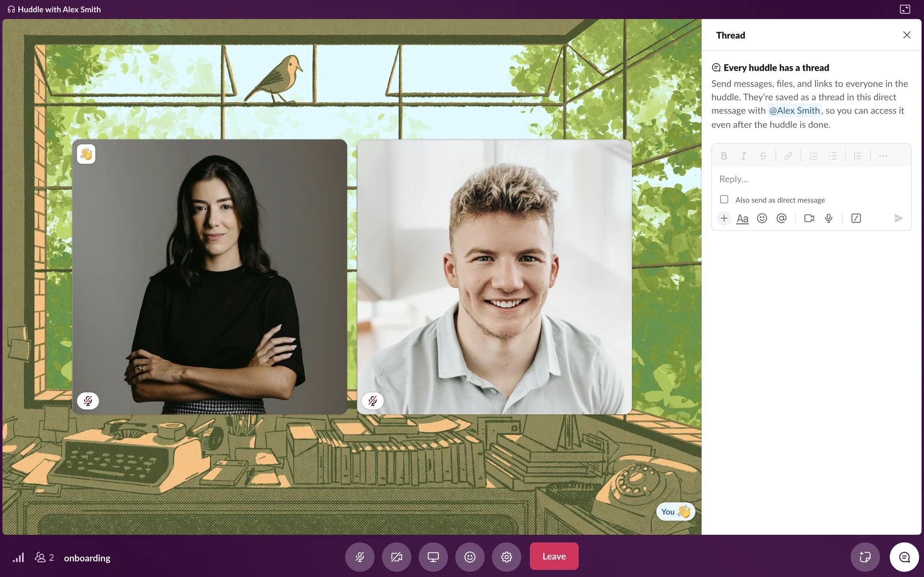The width and height of the screenshot is (924, 577).
Task: Open huddle notes canvas icon
Action: click(x=865, y=557)
